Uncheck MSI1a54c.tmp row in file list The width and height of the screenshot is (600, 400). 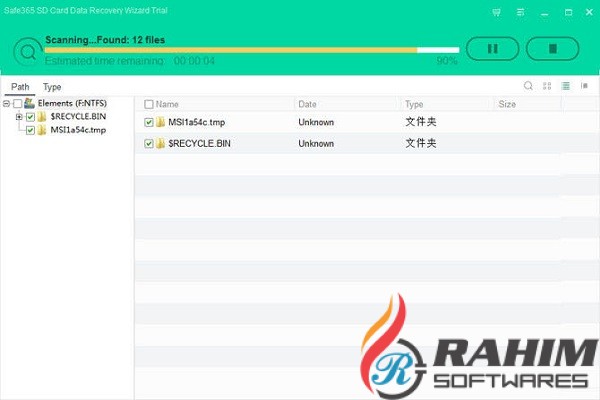click(x=149, y=122)
